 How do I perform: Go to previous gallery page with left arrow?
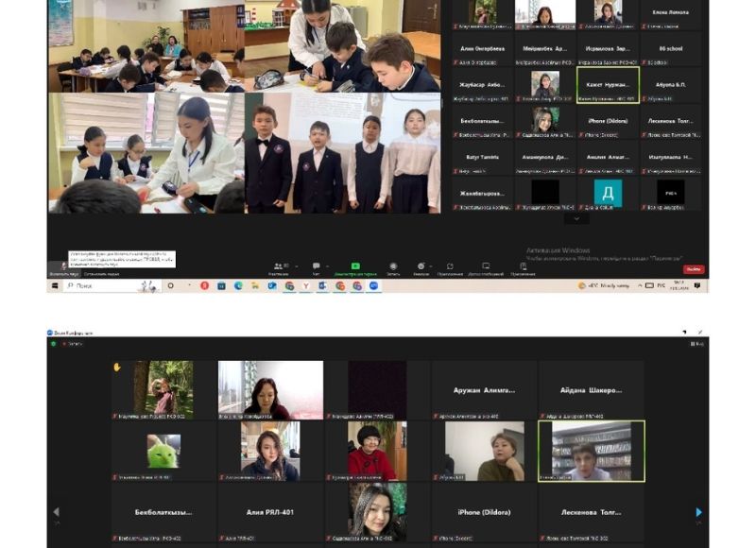(56, 513)
